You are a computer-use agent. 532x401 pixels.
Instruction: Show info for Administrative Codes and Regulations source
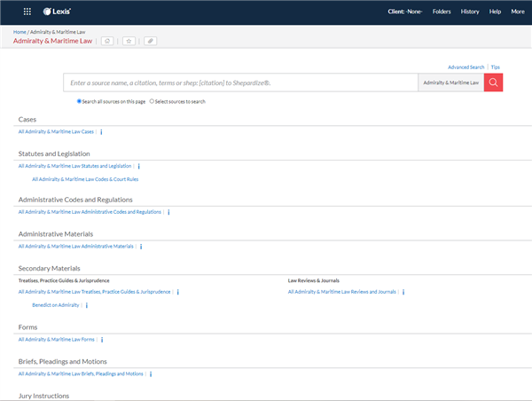(168, 212)
